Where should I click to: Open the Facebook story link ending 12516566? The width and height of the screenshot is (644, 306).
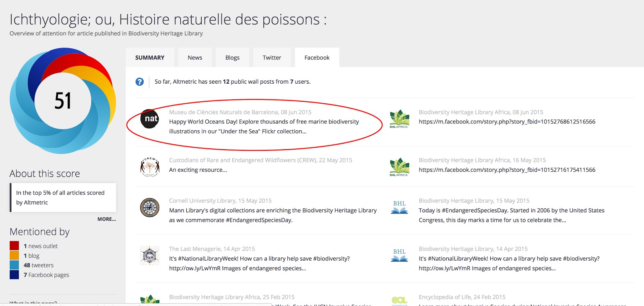click(507, 122)
